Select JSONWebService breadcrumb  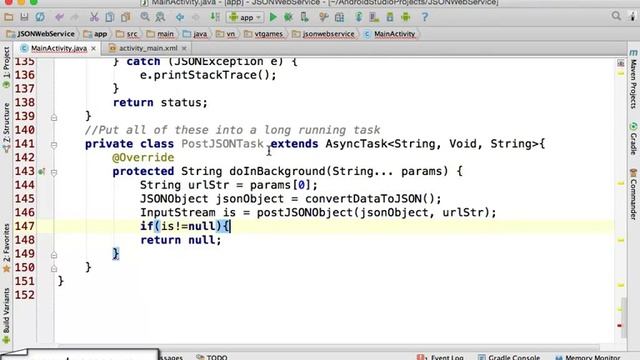[41, 34]
